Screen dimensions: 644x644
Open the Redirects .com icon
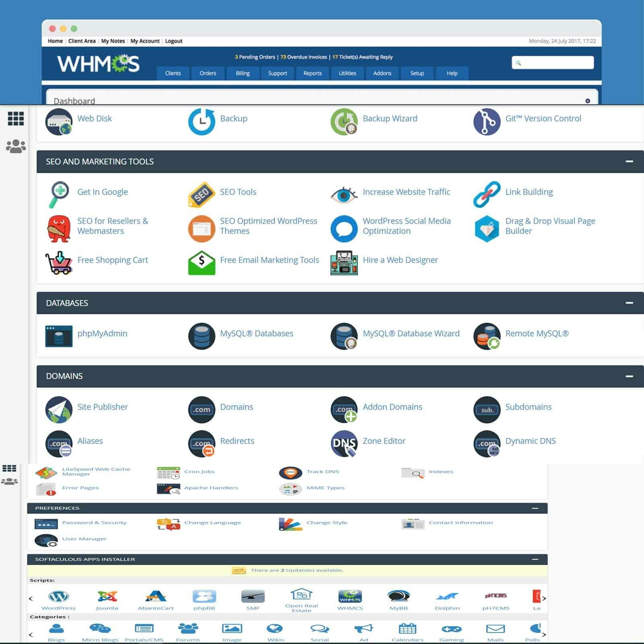(x=202, y=444)
